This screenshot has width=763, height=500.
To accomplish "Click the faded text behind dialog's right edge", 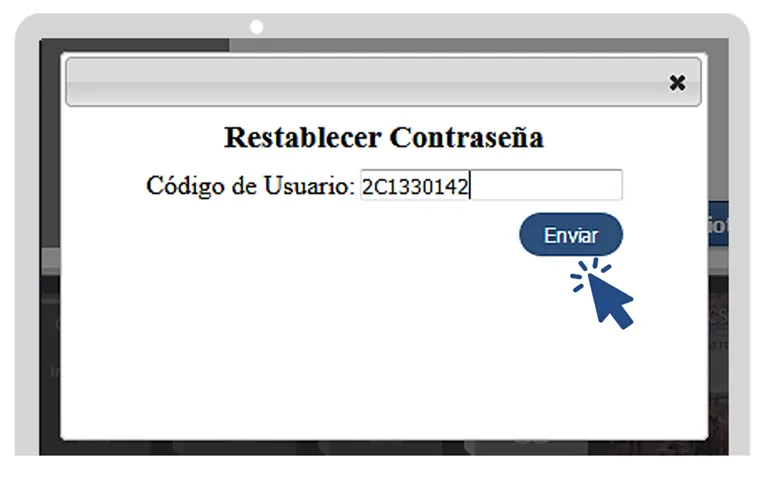I will [718, 316].
